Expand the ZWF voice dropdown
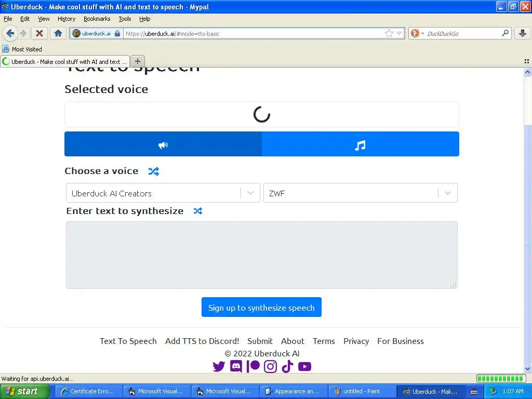This screenshot has height=399, width=532. coord(361,193)
